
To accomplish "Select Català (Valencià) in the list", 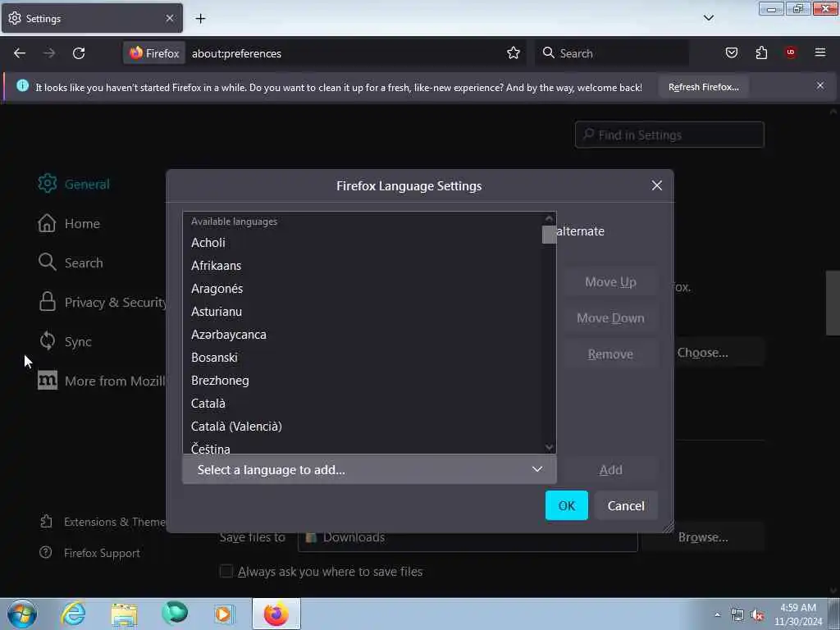I will tap(363, 427).
